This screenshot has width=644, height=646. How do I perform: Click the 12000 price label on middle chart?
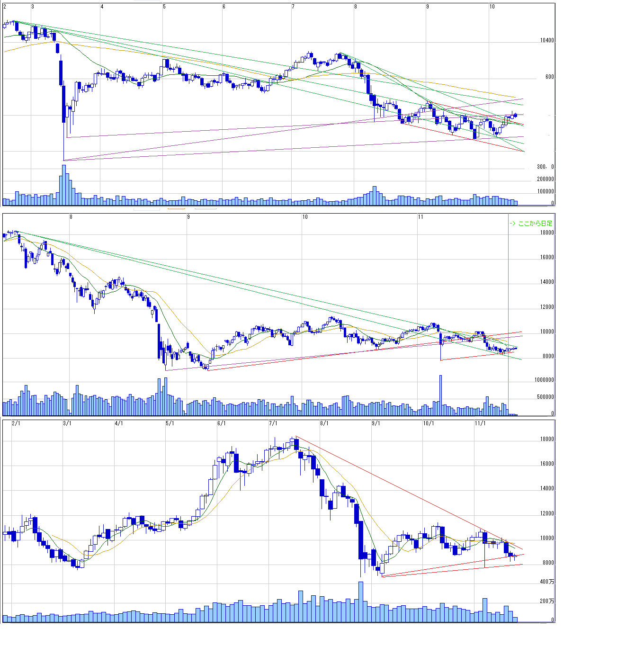[x=547, y=307]
